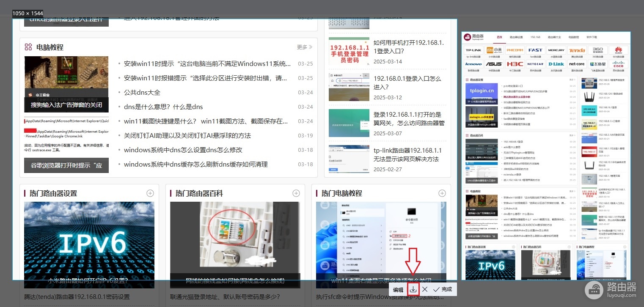Open tp-link路由器192.168.1.1无法显示该网页 article
This screenshot has height=307, width=644.
click(407, 155)
